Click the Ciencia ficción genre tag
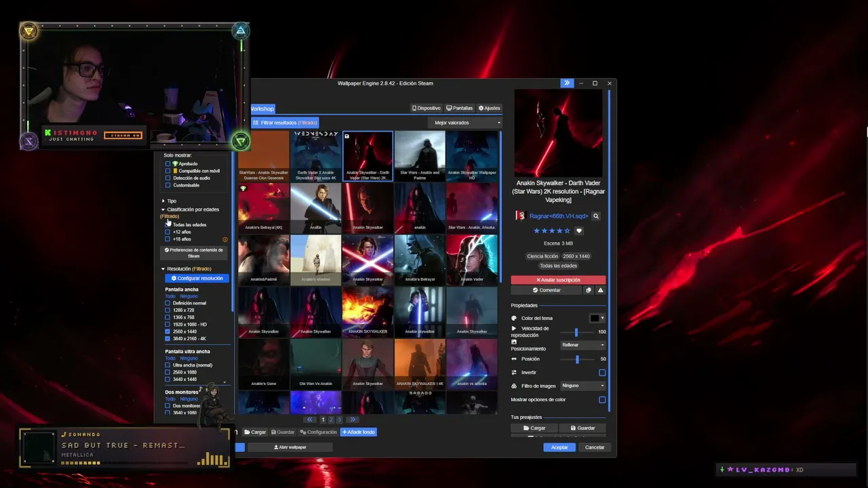The image size is (868, 488). (542, 256)
